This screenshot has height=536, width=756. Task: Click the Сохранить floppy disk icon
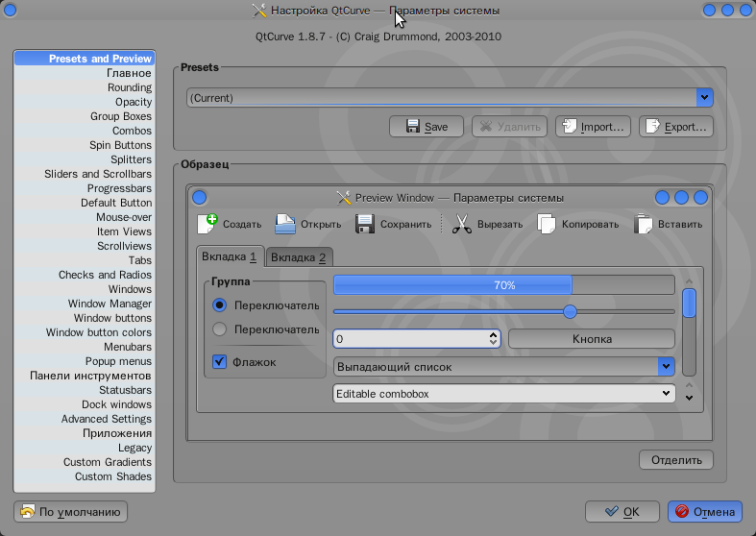tap(365, 224)
